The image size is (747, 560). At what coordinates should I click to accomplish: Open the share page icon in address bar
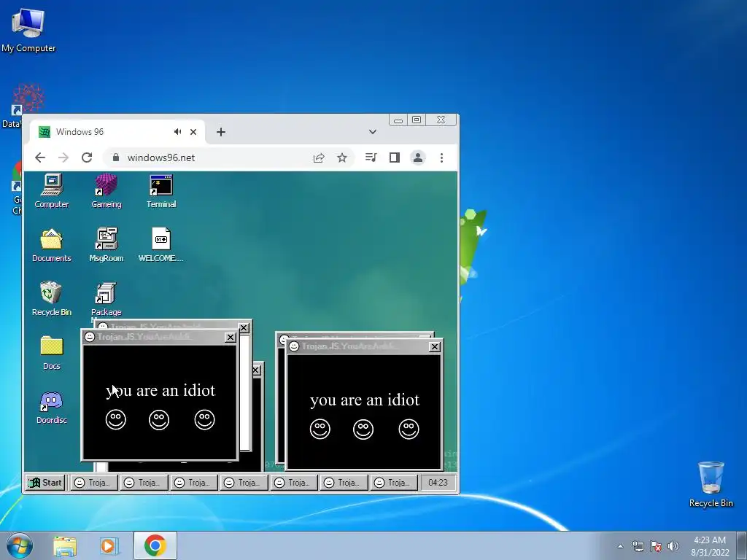[x=319, y=157]
